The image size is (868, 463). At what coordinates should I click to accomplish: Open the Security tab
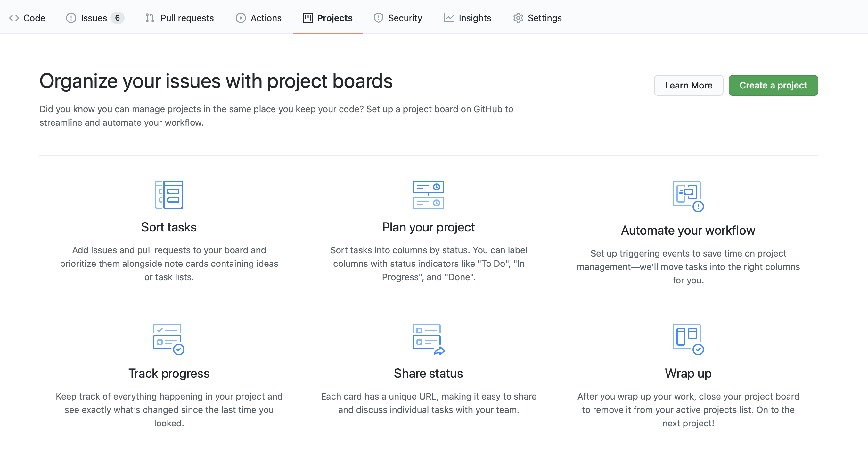[x=398, y=18]
